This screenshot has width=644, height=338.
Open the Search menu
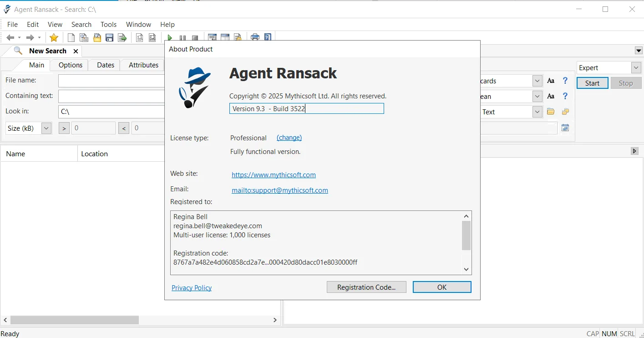click(81, 25)
